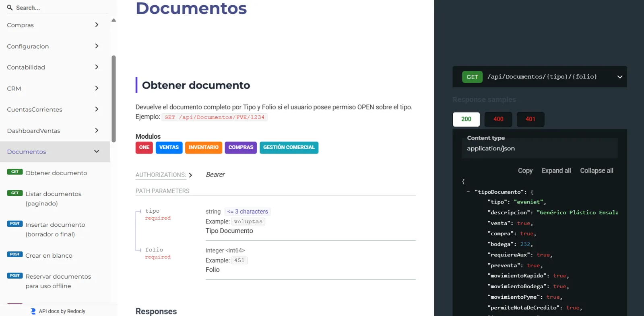
Task: Click the Redocly logo icon
Action: pyautogui.click(x=33, y=311)
